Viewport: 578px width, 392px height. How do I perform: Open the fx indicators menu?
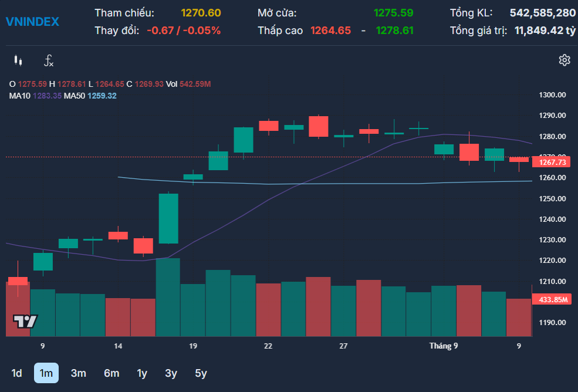click(49, 60)
